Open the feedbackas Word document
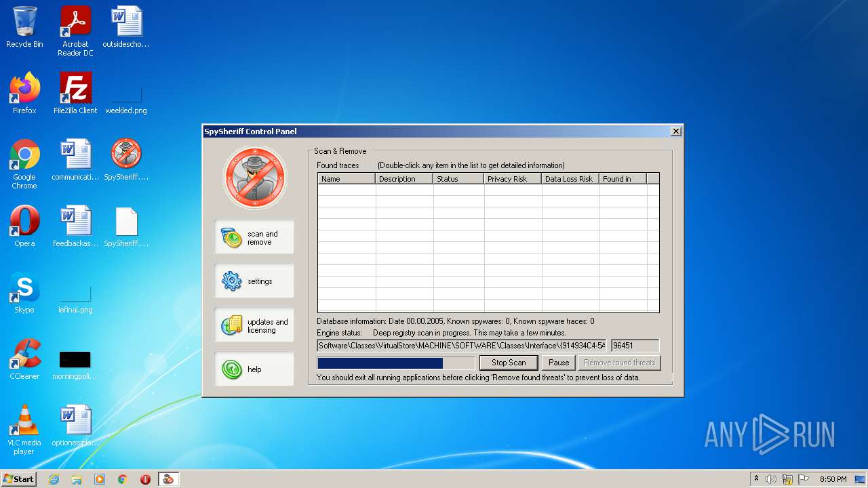Viewport: 868px width, 488px height. (75, 226)
